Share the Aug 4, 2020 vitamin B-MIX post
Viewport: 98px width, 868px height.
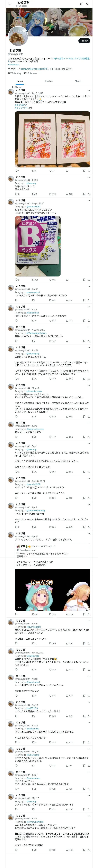pos(89,280)
